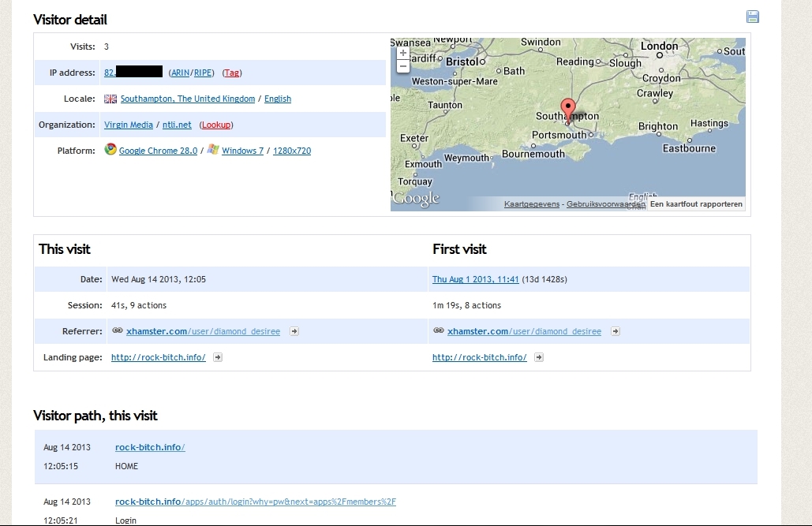Open Southampton, The United Kingdom locale link
Viewport: 812px width, 526px height.
[188, 99]
